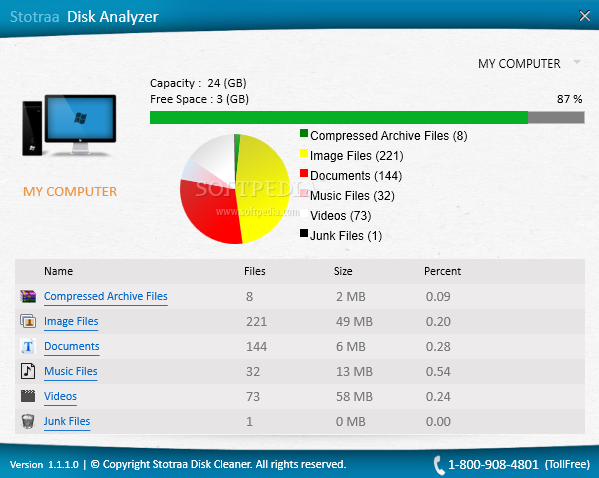Click the yellow pie chart slice
This screenshot has height=478, width=599.
[x=262, y=189]
